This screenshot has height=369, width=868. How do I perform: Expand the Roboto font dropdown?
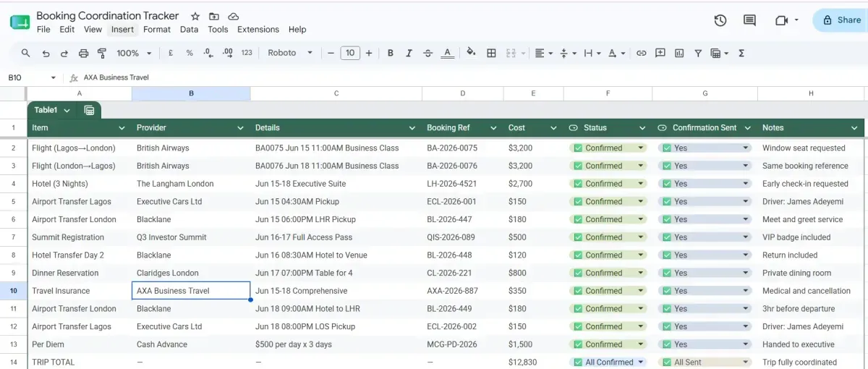pos(291,53)
